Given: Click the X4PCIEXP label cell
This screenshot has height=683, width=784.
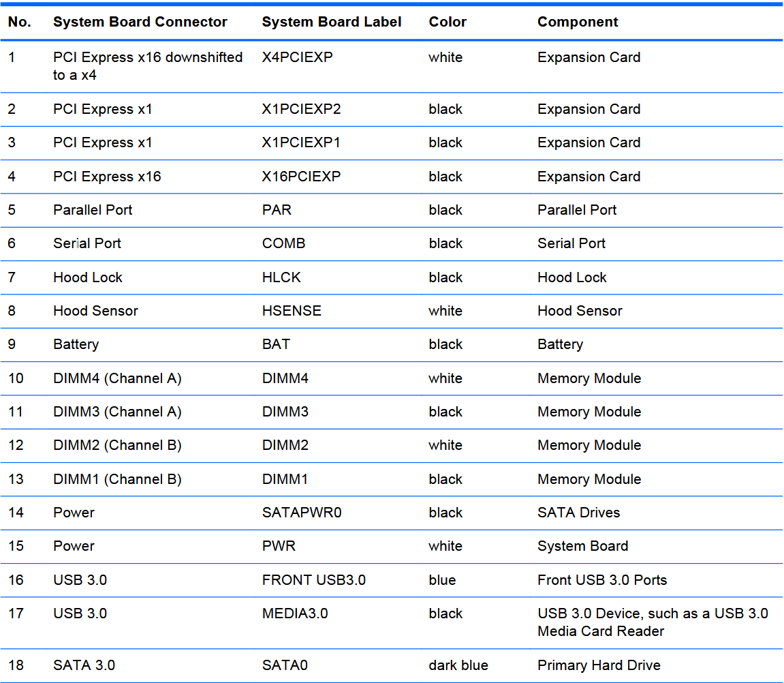Looking at the screenshot, I should point(298,57).
